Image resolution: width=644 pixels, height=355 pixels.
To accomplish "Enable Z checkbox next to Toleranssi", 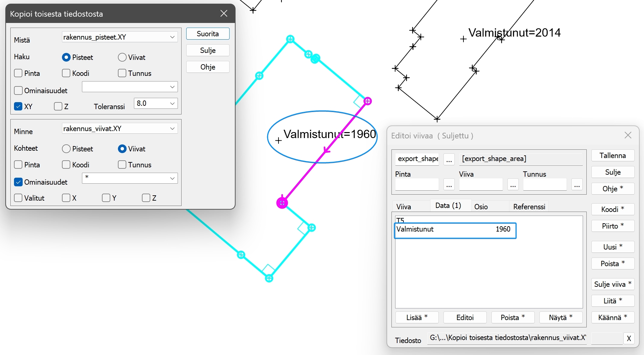I will (x=58, y=106).
